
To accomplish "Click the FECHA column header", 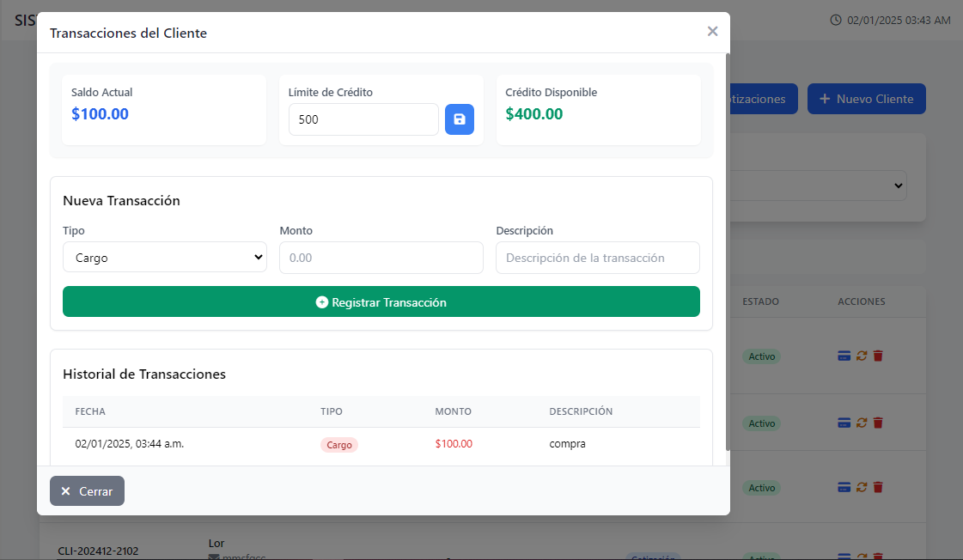I will tap(90, 411).
